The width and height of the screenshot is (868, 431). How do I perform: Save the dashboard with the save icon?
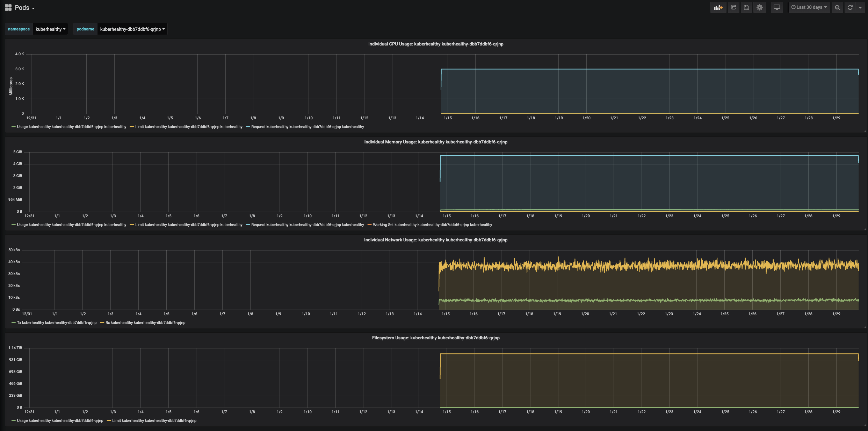[746, 7]
